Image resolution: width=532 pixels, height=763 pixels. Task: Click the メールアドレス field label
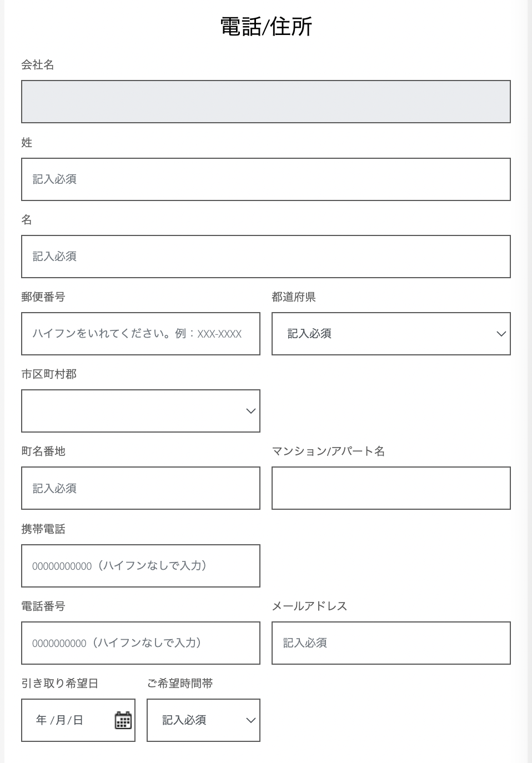click(x=309, y=606)
